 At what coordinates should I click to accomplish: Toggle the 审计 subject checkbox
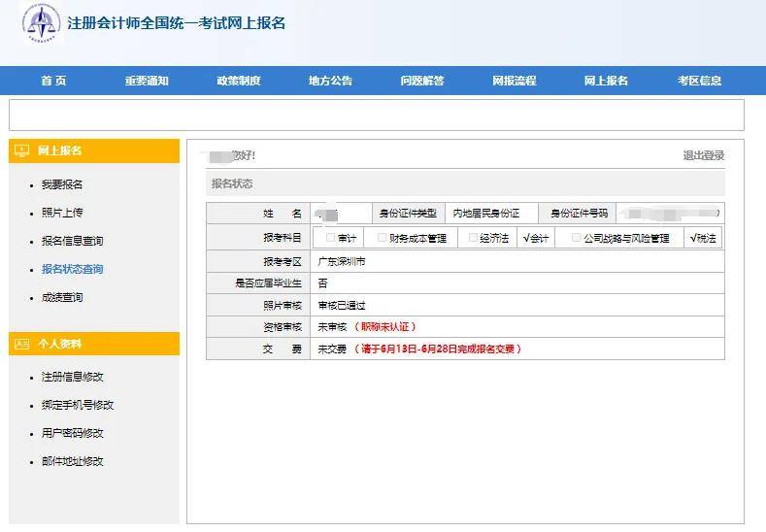click(331, 238)
